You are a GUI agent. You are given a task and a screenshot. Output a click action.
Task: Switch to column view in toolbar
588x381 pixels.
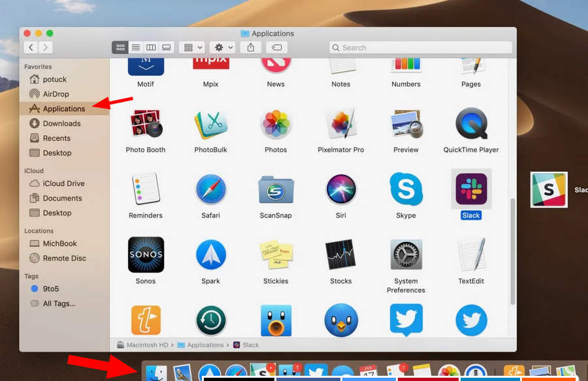click(x=151, y=48)
